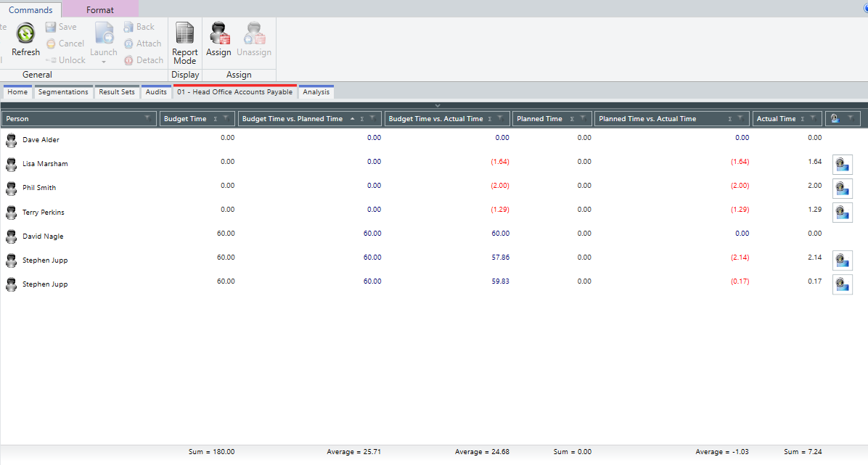
Task: Open filter for Planned Time column
Action: tap(582, 118)
